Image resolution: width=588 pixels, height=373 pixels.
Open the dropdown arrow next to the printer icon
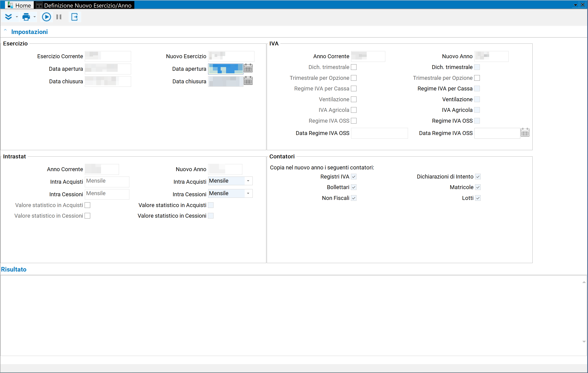(34, 17)
